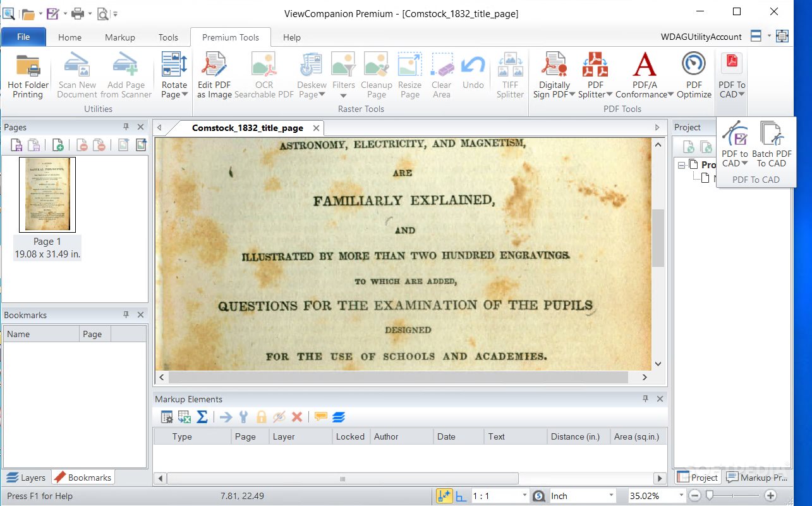The height and width of the screenshot is (506, 812).
Task: Click Edit PDF as Image
Action: [214, 75]
